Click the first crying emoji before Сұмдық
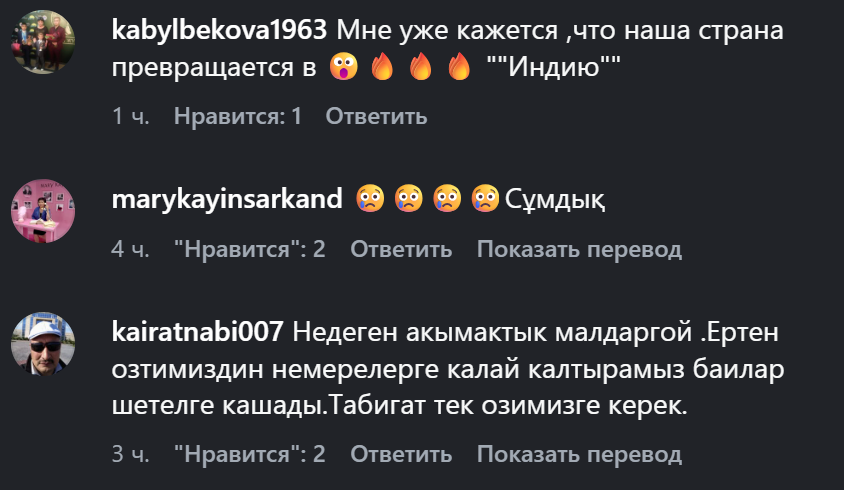The image size is (844, 490). point(370,198)
